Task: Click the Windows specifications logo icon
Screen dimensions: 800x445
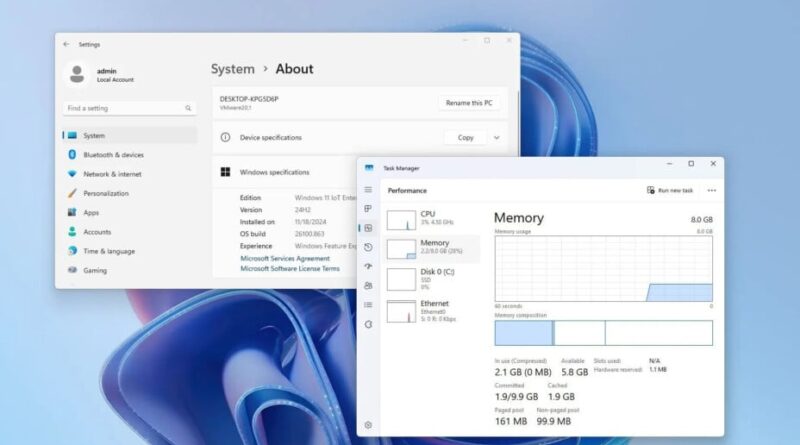Action: pyautogui.click(x=225, y=172)
